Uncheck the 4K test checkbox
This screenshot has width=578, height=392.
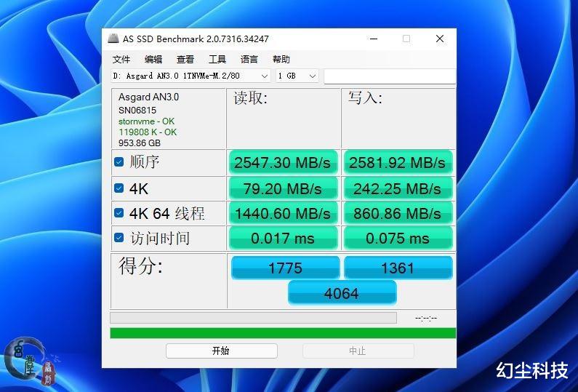(119, 188)
